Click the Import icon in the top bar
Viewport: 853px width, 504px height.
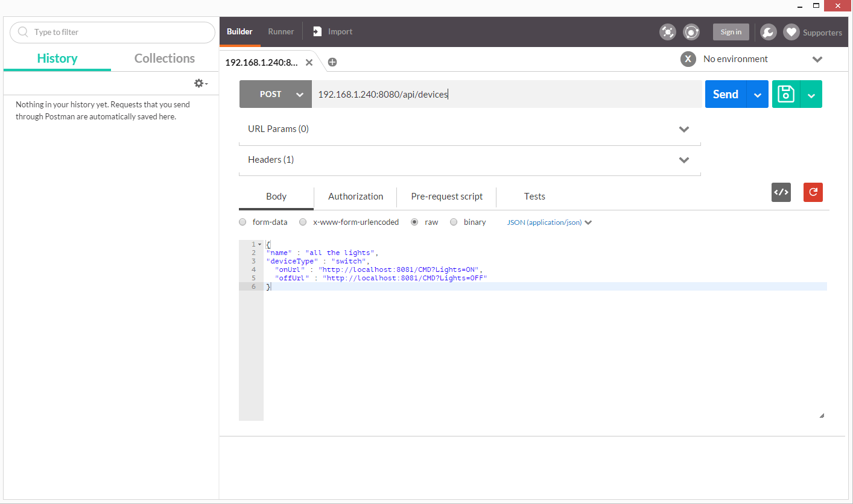[316, 31]
